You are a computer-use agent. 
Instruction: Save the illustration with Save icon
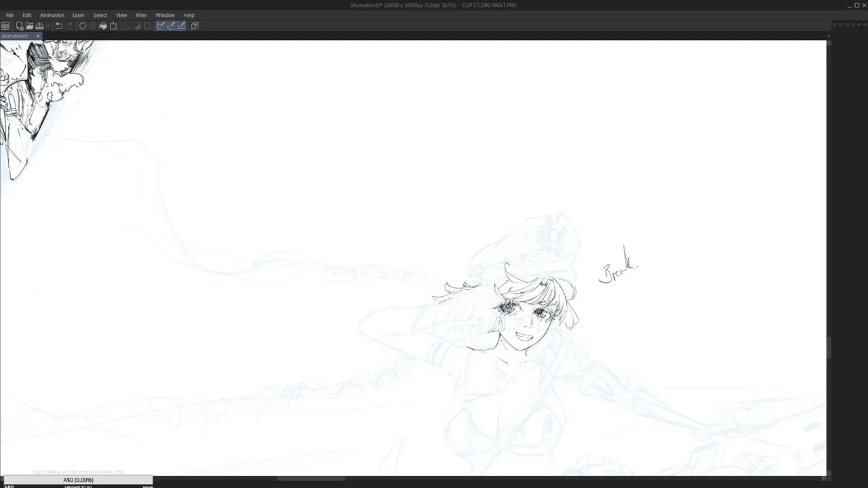(x=39, y=26)
